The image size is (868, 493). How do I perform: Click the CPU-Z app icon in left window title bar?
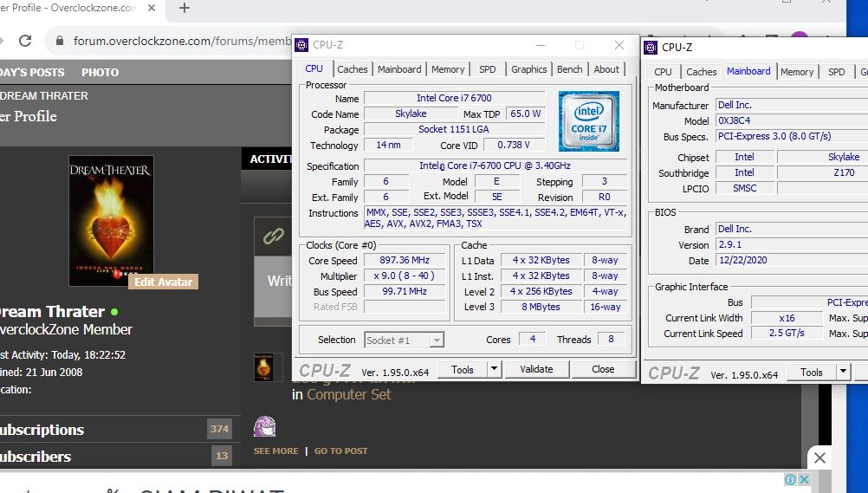[x=302, y=45]
